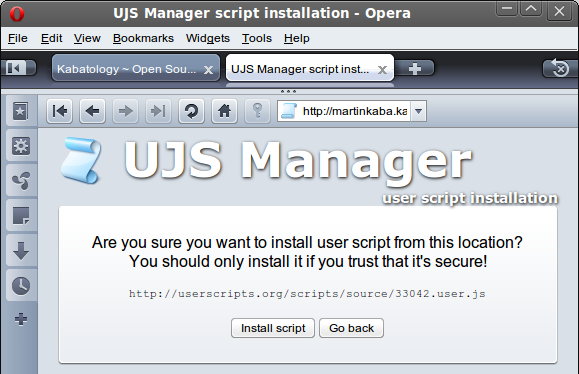Close the Kabatology tab
The image size is (579, 374).
tap(209, 70)
